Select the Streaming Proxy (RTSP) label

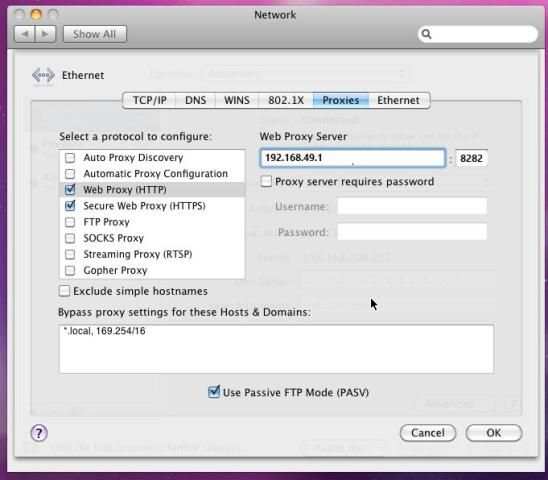point(138,254)
